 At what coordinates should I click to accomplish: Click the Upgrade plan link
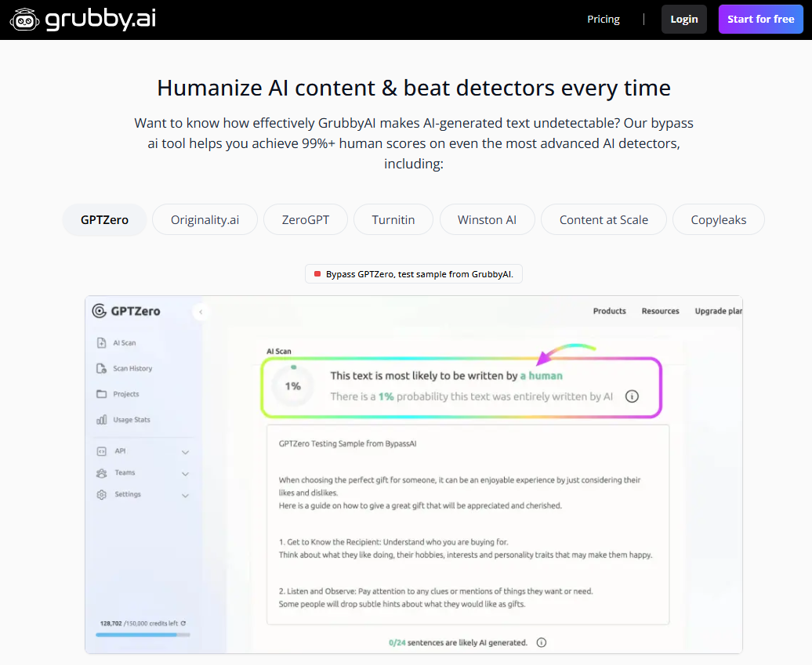point(718,311)
